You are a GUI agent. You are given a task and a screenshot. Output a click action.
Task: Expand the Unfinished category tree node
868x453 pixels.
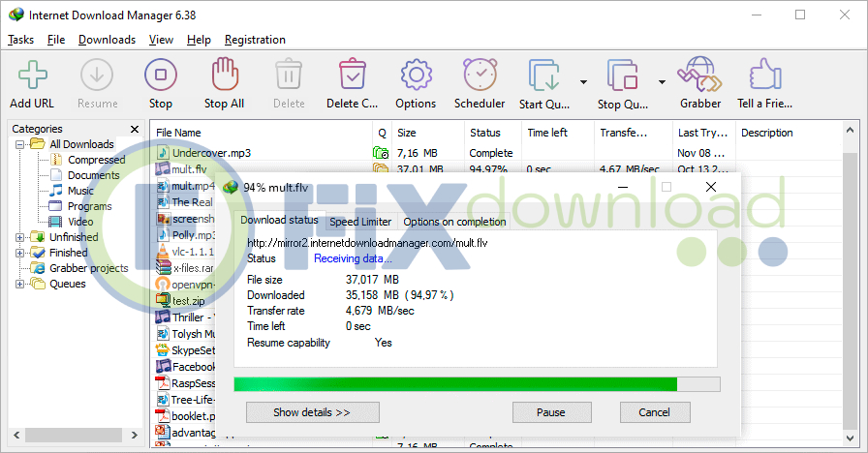[19, 237]
